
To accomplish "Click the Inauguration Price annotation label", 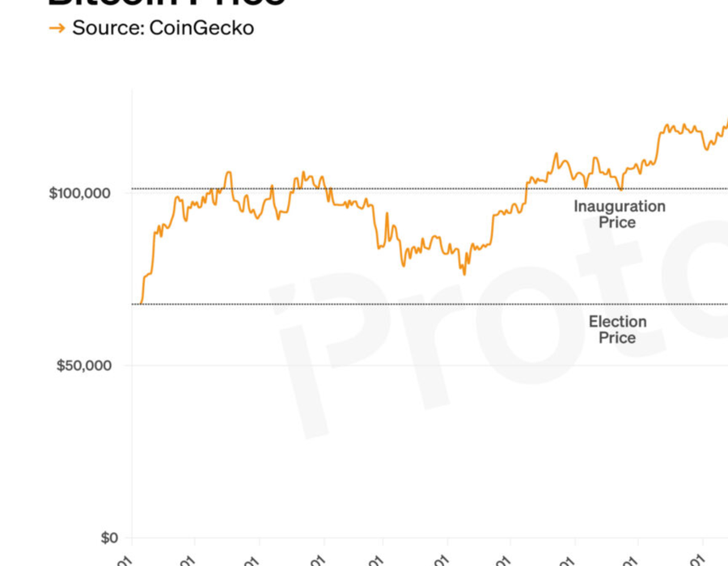I will click(x=620, y=214).
